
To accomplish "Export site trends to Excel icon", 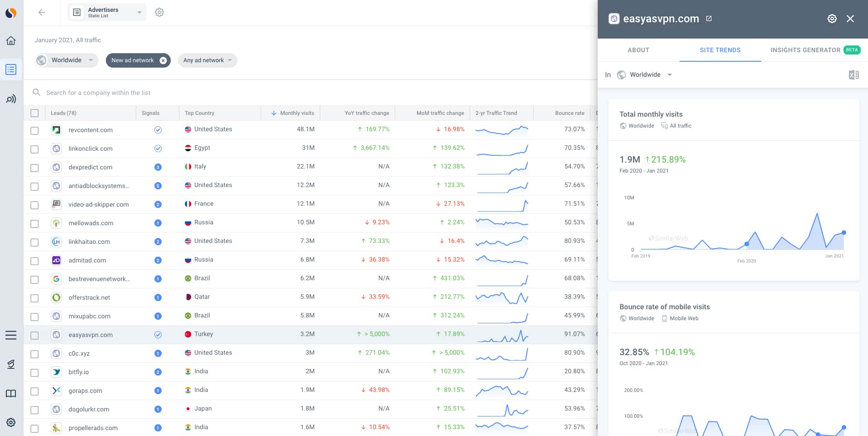I will click(853, 75).
